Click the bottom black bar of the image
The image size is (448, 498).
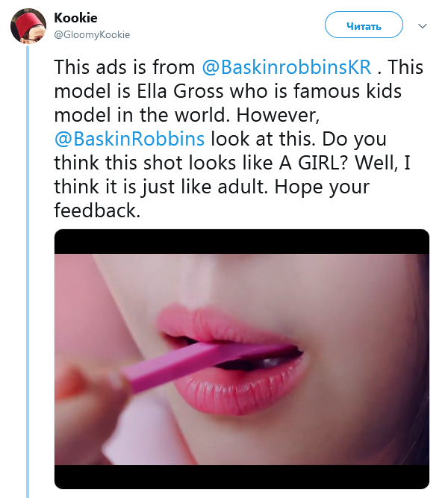(x=241, y=477)
